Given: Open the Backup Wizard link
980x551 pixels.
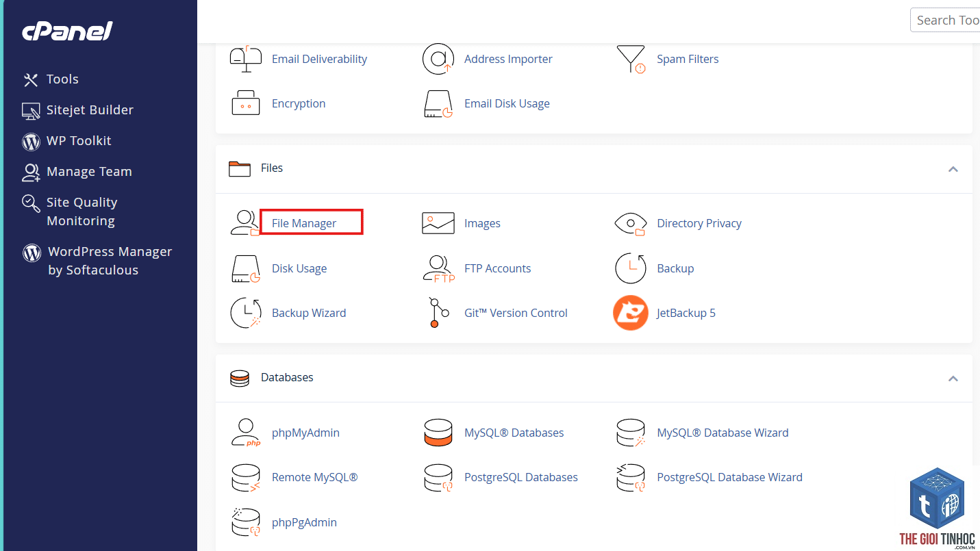Looking at the screenshot, I should click(x=309, y=313).
